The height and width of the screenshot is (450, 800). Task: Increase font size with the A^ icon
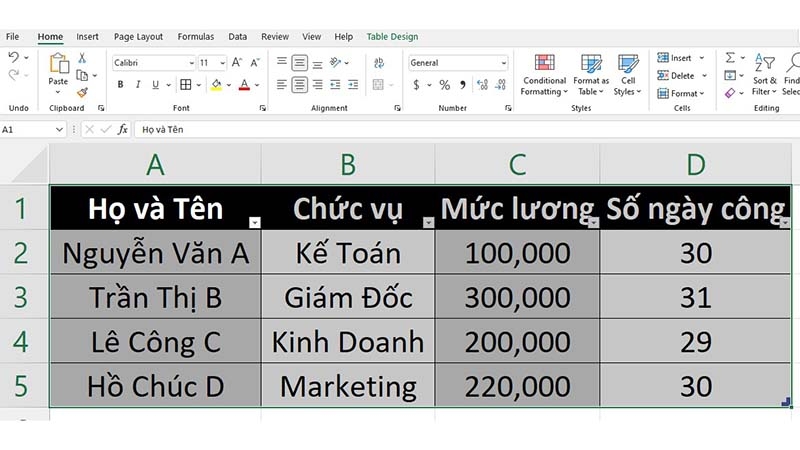point(237,63)
